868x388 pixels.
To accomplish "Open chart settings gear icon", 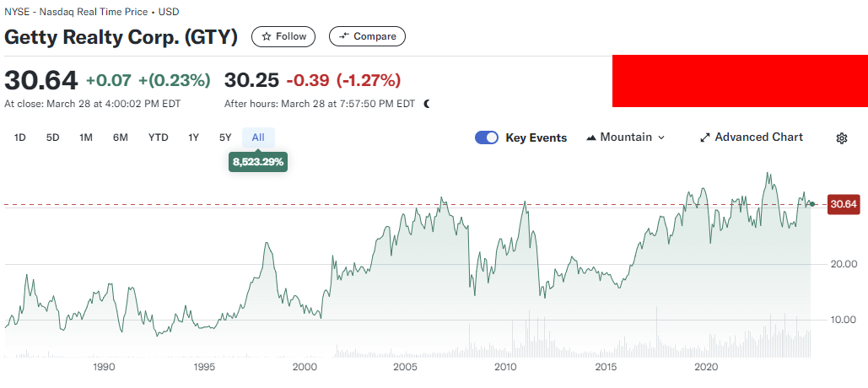I will click(842, 138).
